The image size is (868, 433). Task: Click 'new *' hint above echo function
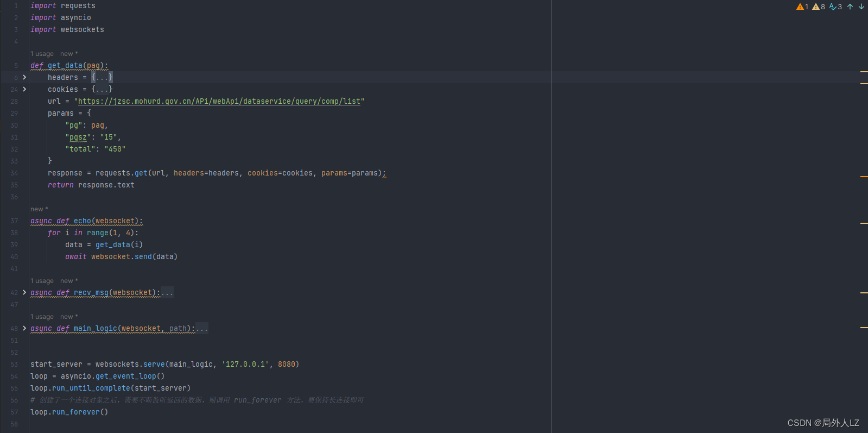[x=39, y=209]
